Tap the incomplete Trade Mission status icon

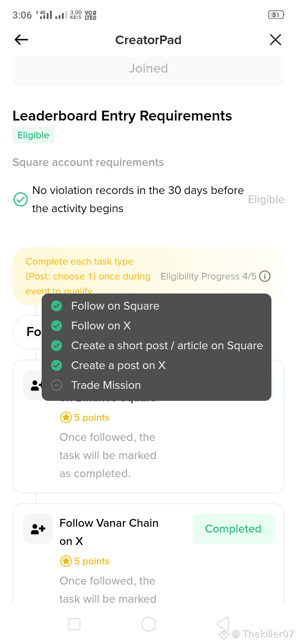coord(57,385)
